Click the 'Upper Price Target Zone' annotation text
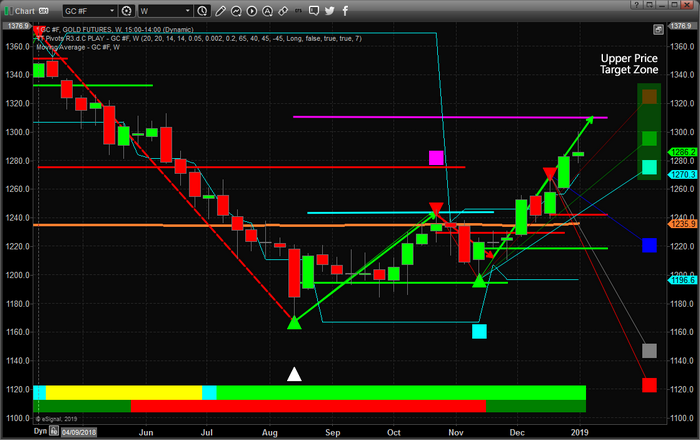The image size is (700, 440). pos(629,64)
